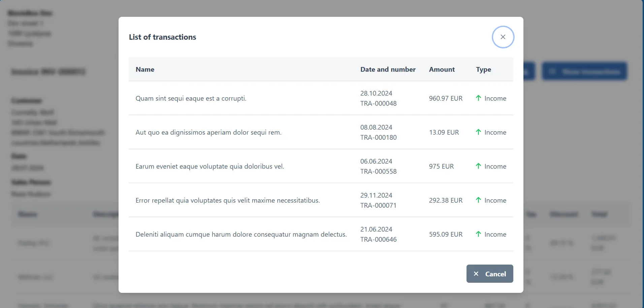Click the green Income arrow for TRA-000180
Viewport: 644px width, 308px height.
pyautogui.click(x=478, y=132)
